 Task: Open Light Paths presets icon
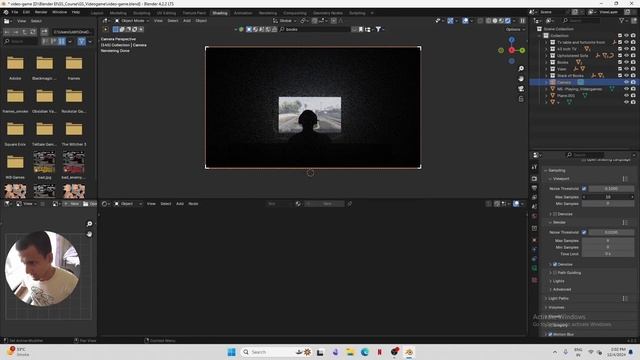(625, 299)
